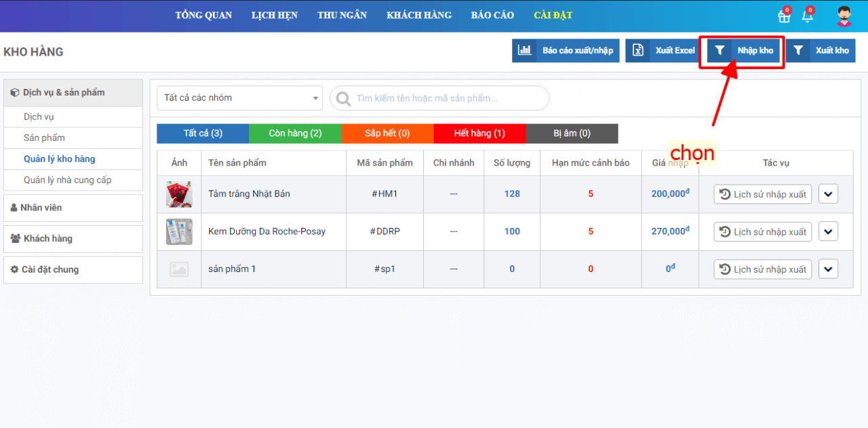The width and height of the screenshot is (868, 428).
Task: Click the search magnifier icon
Action: click(x=344, y=98)
